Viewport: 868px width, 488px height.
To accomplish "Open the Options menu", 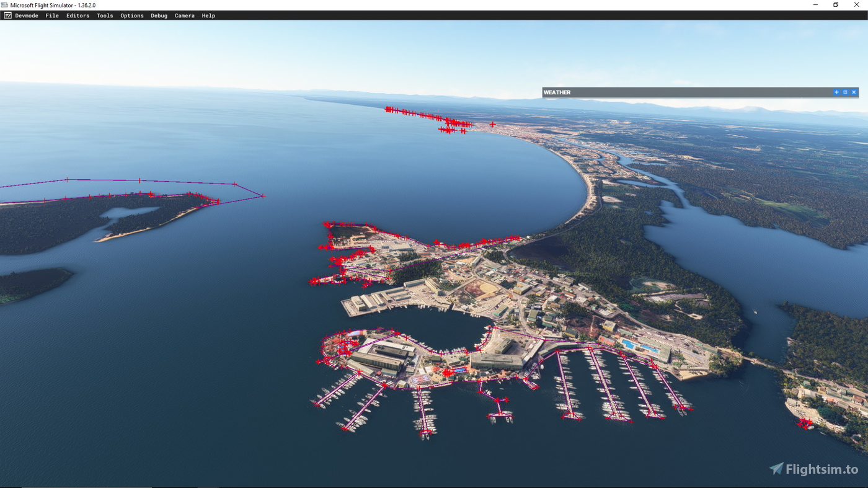I will 131,16.
